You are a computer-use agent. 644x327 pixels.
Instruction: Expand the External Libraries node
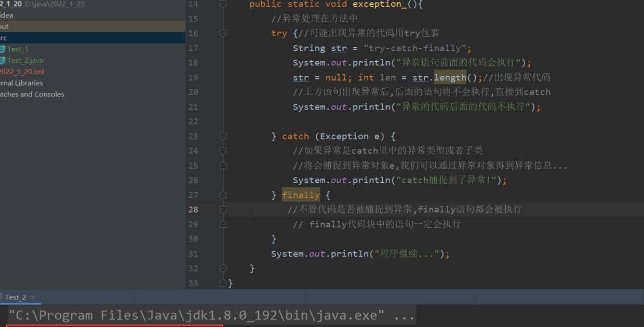click(x=21, y=83)
